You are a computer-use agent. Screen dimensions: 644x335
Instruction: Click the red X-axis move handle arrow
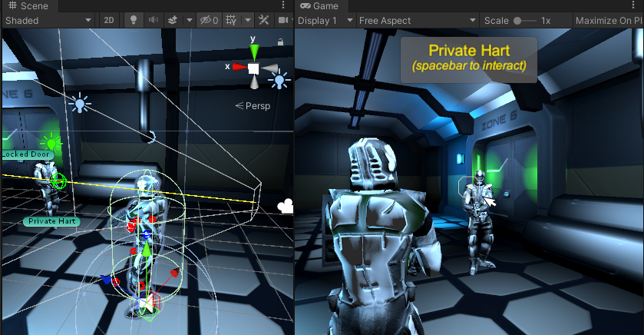pos(175,272)
